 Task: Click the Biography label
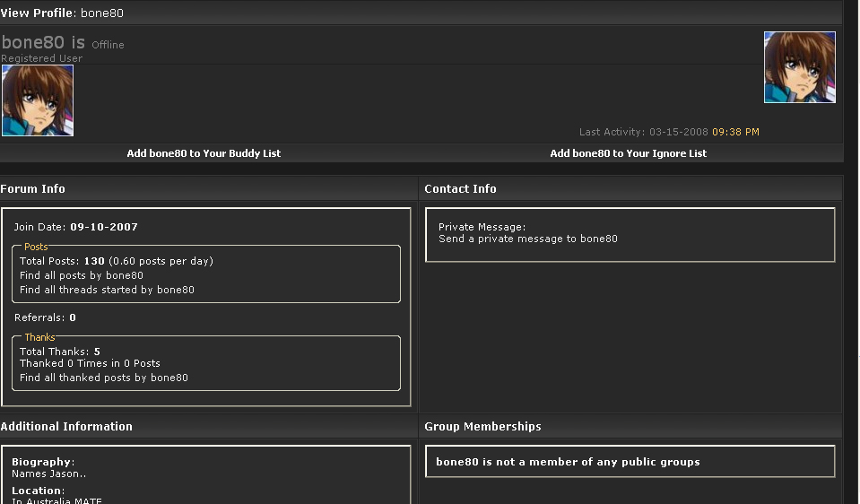tap(41, 462)
